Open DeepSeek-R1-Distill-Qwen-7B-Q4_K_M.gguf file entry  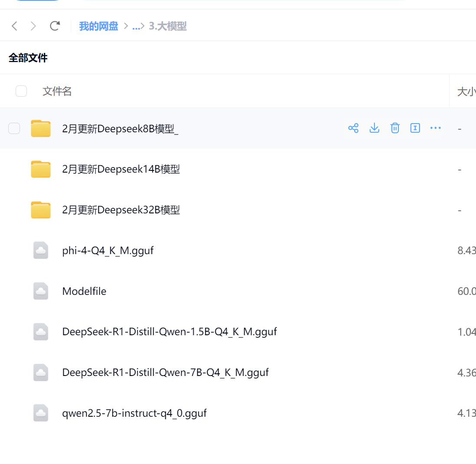(x=165, y=372)
